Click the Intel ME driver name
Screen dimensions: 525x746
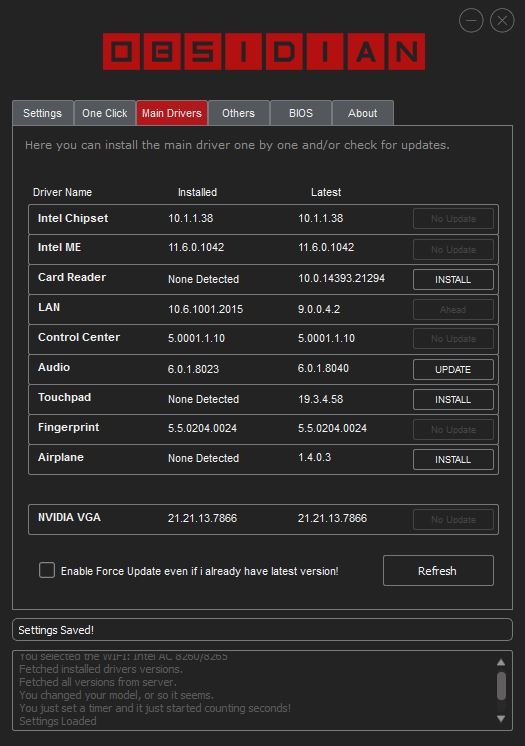click(x=59, y=247)
